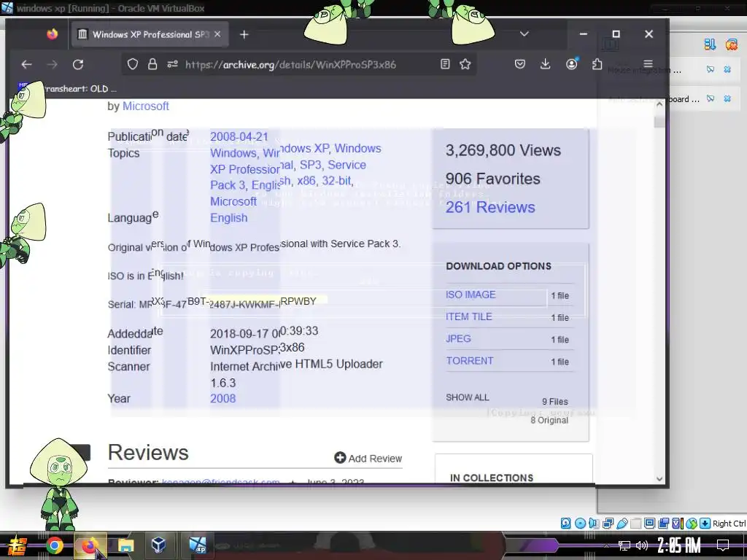This screenshot has width=747, height=560.
Task: Open the Firefox hamburger application menu
Action: [x=648, y=64]
